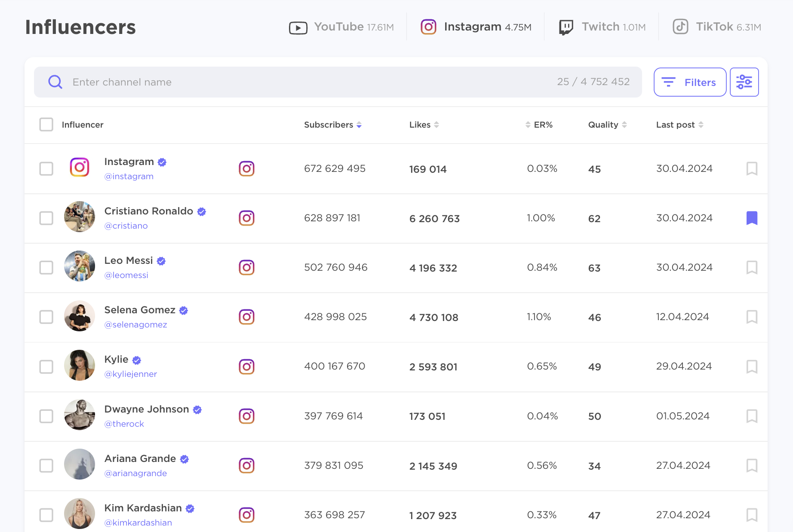The width and height of the screenshot is (793, 532).
Task: Focus the Enter channel name field
Action: click(301, 82)
